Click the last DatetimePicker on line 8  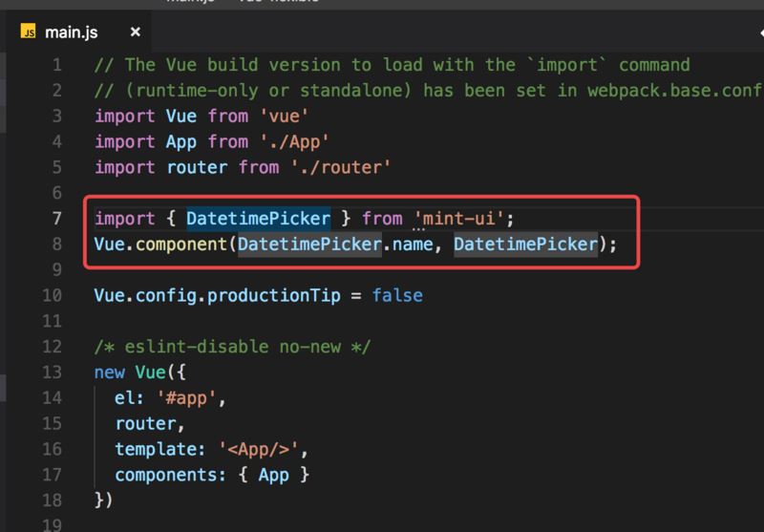[526, 245]
